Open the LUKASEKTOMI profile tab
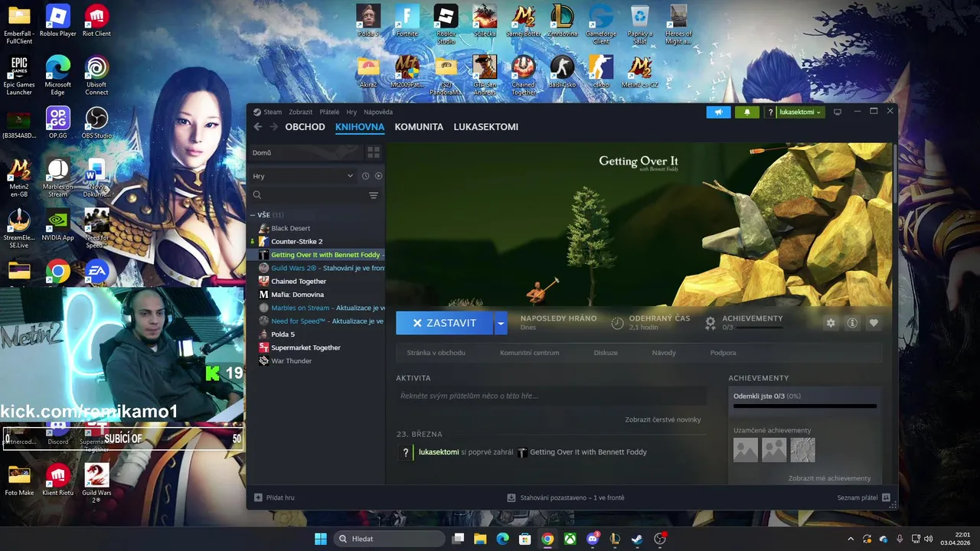This screenshot has height=551, width=980. (x=485, y=127)
